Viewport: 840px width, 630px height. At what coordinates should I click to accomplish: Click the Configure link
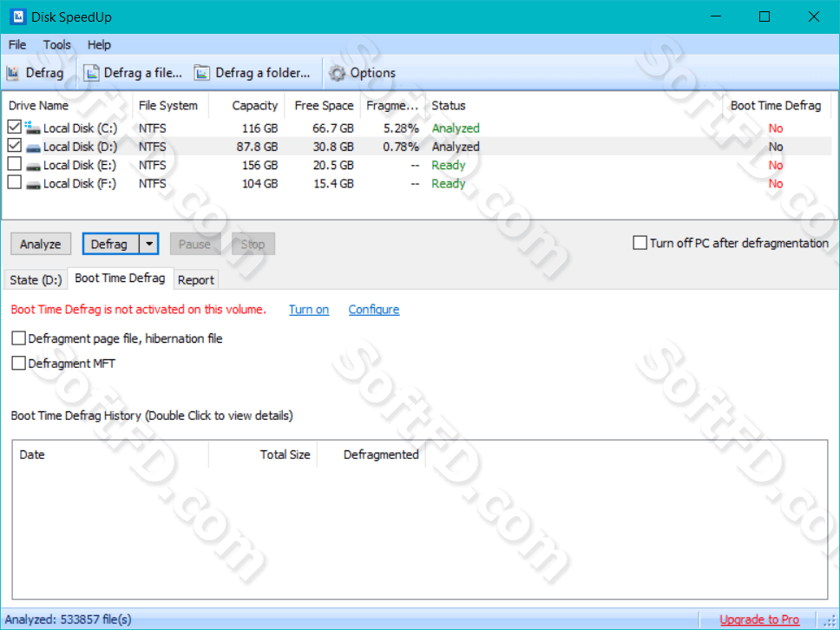point(374,310)
